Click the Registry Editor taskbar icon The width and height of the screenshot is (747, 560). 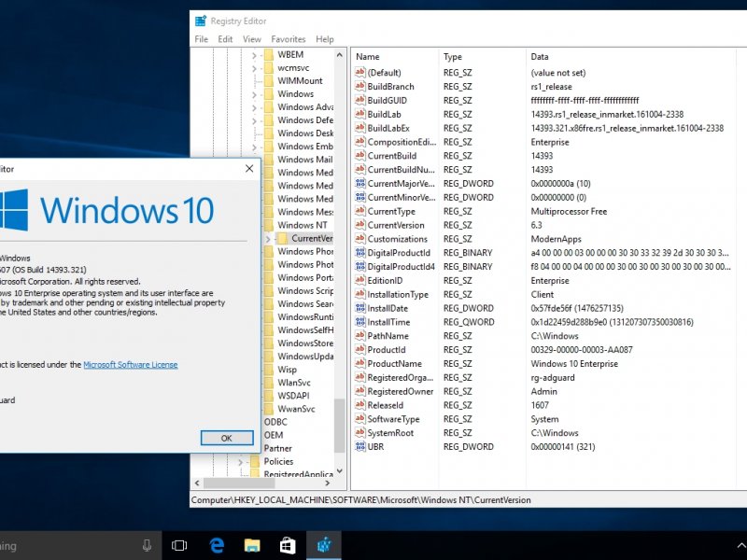coord(324,545)
